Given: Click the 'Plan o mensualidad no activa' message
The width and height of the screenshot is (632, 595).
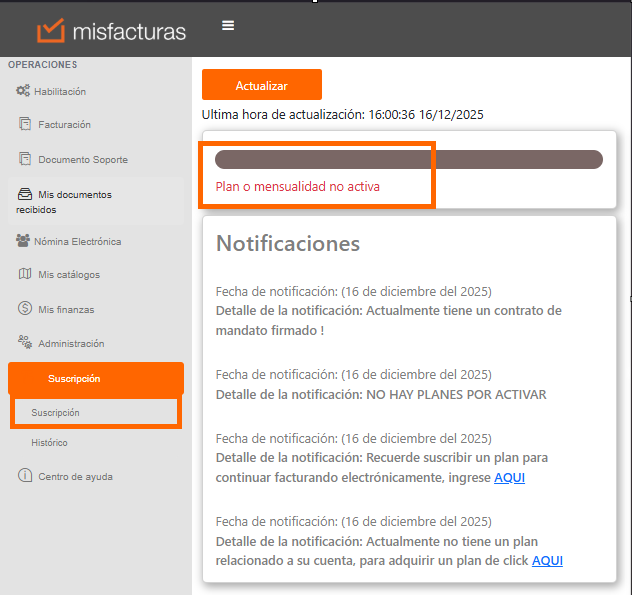Looking at the screenshot, I should (x=298, y=186).
